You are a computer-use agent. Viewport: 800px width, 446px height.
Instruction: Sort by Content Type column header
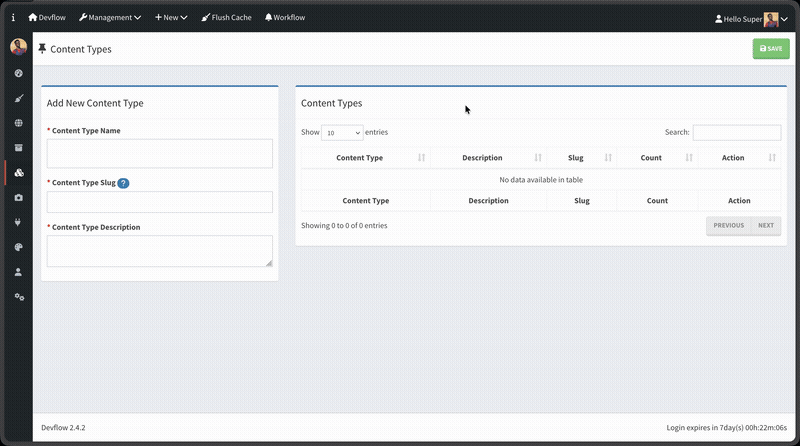click(x=365, y=158)
